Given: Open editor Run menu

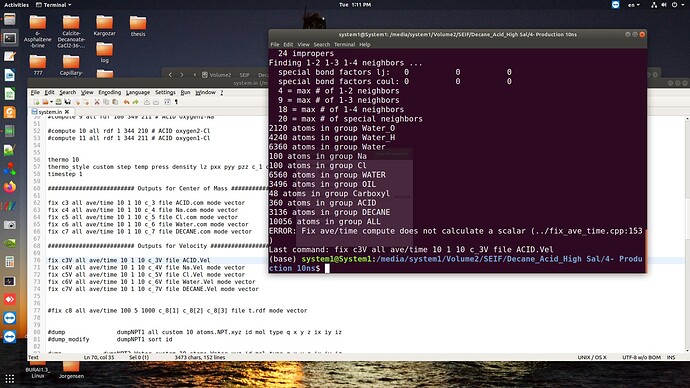Looking at the screenshot, I should 185,92.
